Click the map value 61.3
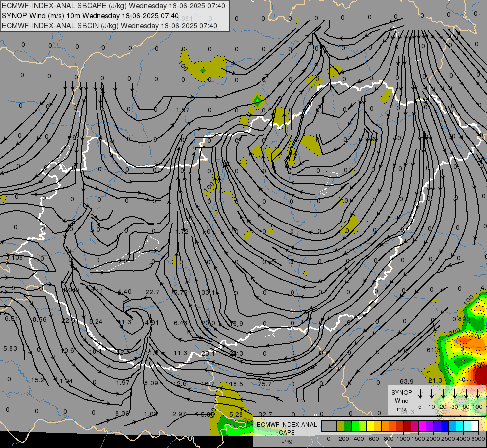487x448 pixels. coord(434,350)
